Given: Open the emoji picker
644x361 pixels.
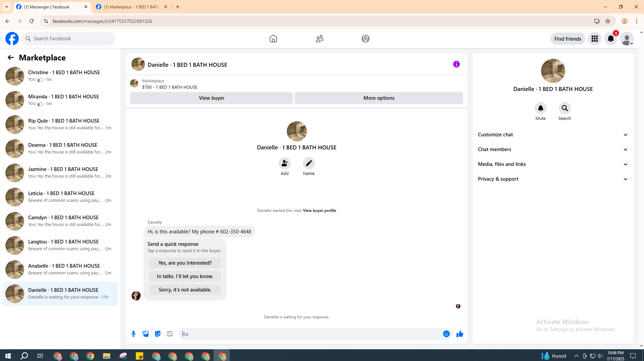Looking at the screenshot, I should 446,334.
